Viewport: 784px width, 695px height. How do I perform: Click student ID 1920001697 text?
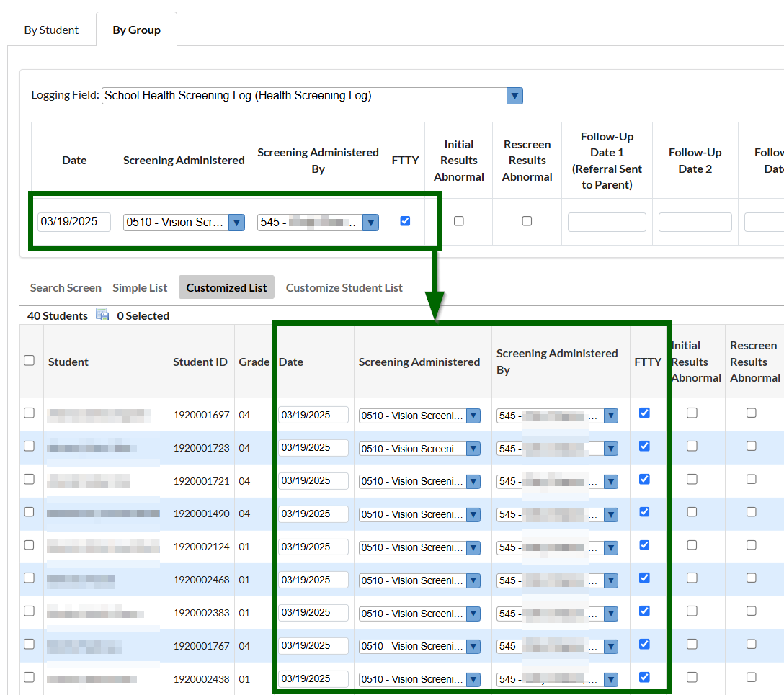tap(202, 415)
